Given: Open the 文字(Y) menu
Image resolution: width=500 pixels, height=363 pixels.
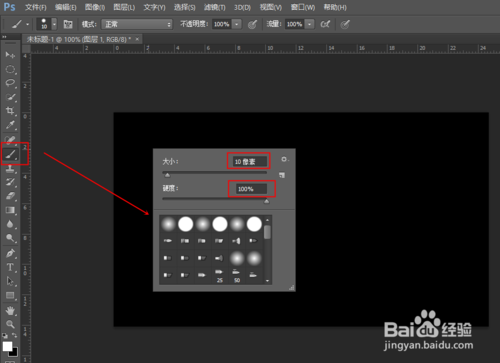Looking at the screenshot, I should (x=154, y=7).
